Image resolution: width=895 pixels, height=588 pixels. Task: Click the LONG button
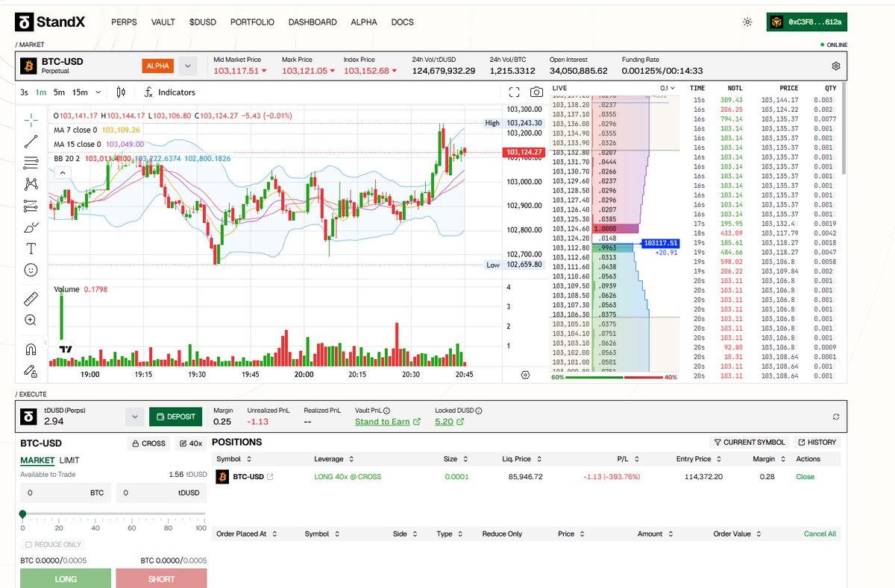coord(66,578)
